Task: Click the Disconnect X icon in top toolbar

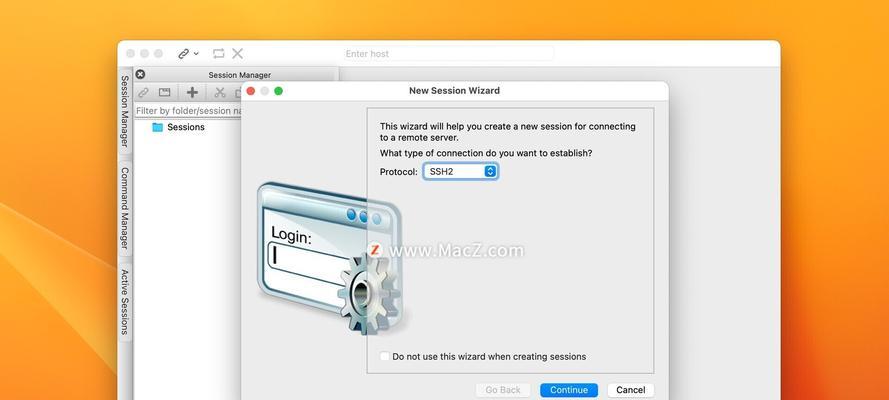Action: (x=238, y=54)
